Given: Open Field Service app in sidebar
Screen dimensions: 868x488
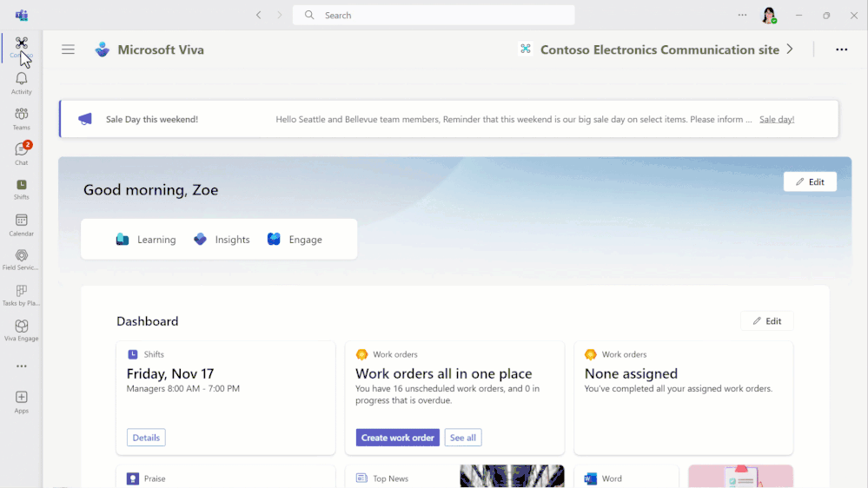Looking at the screenshot, I should click(21, 260).
